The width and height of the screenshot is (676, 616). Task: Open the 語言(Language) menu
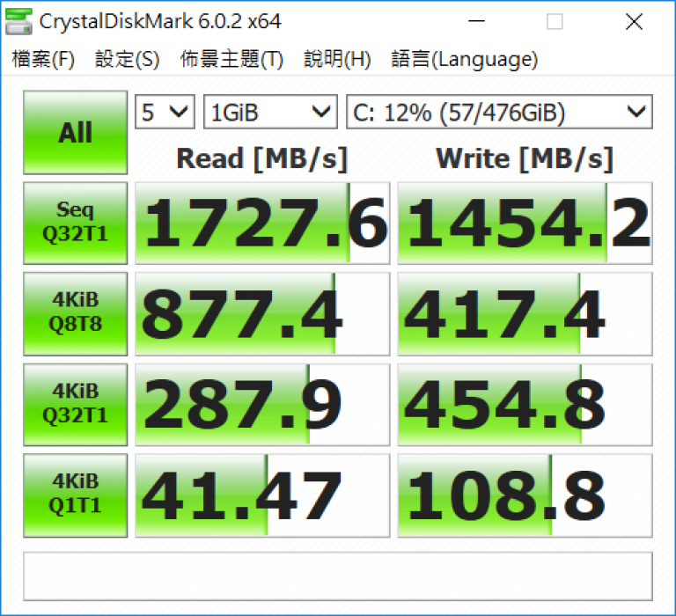[x=465, y=60]
